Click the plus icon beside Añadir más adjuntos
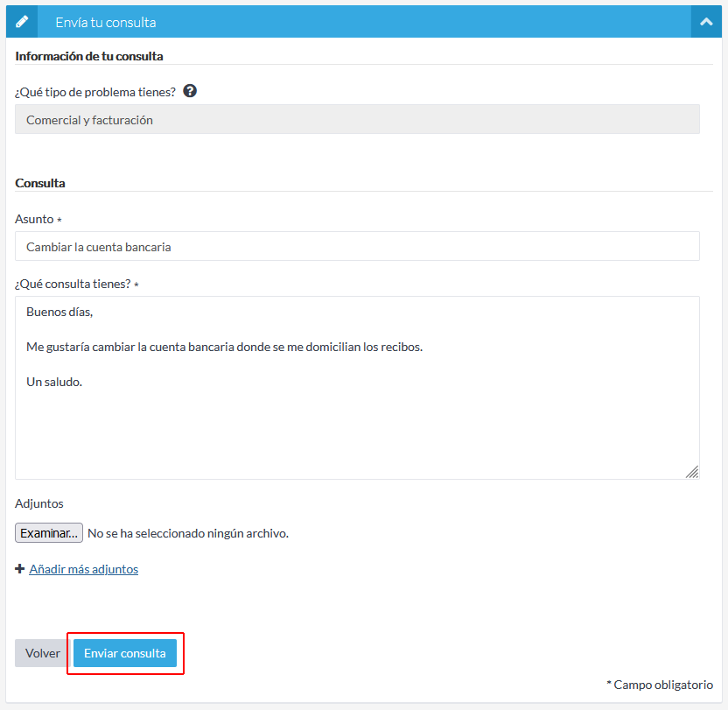Viewport: 728px width, 710px height. (x=20, y=569)
